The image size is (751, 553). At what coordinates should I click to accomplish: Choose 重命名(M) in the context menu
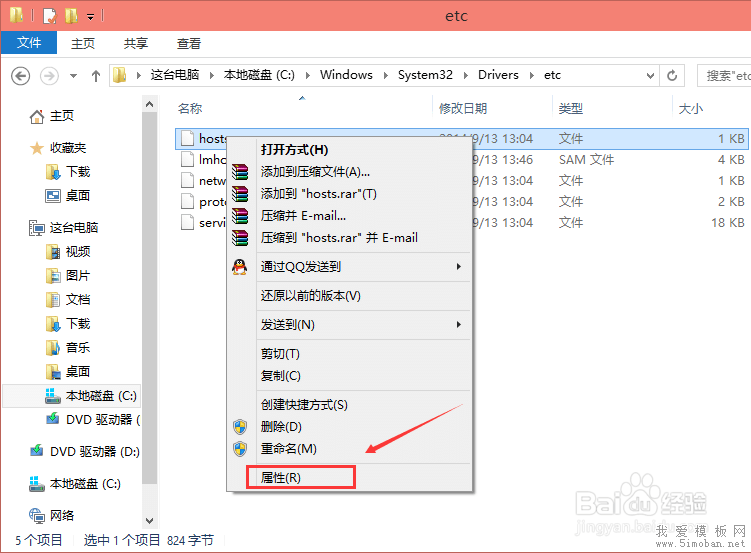tap(288, 449)
